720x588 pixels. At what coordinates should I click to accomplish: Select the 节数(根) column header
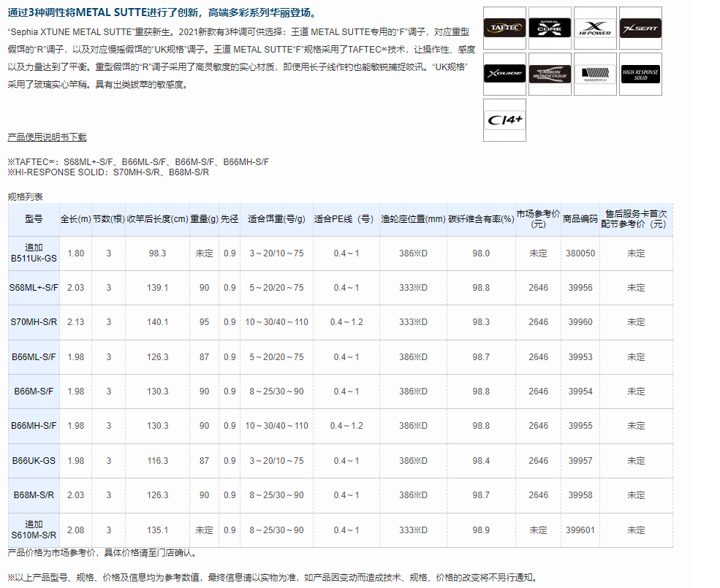pyautogui.click(x=108, y=219)
